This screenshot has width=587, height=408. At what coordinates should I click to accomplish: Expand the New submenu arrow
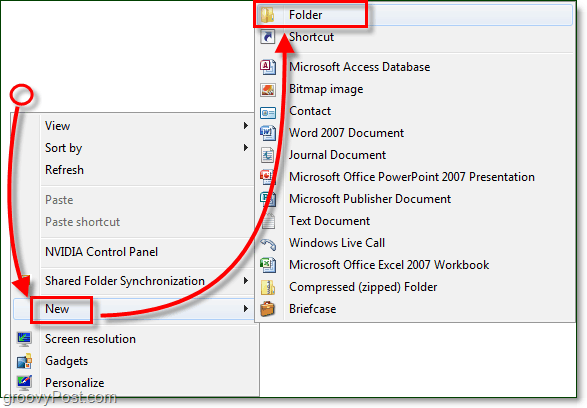[x=246, y=309]
